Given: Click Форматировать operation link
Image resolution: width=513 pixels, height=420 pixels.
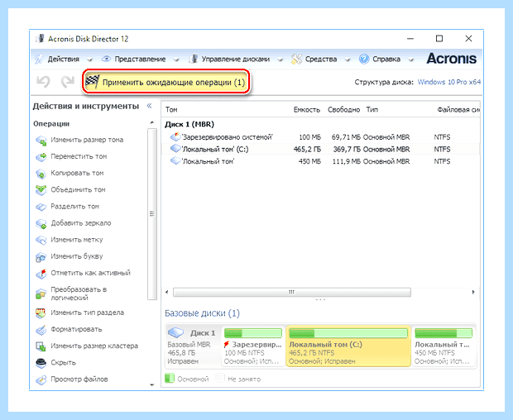Looking at the screenshot, I should 76,329.
